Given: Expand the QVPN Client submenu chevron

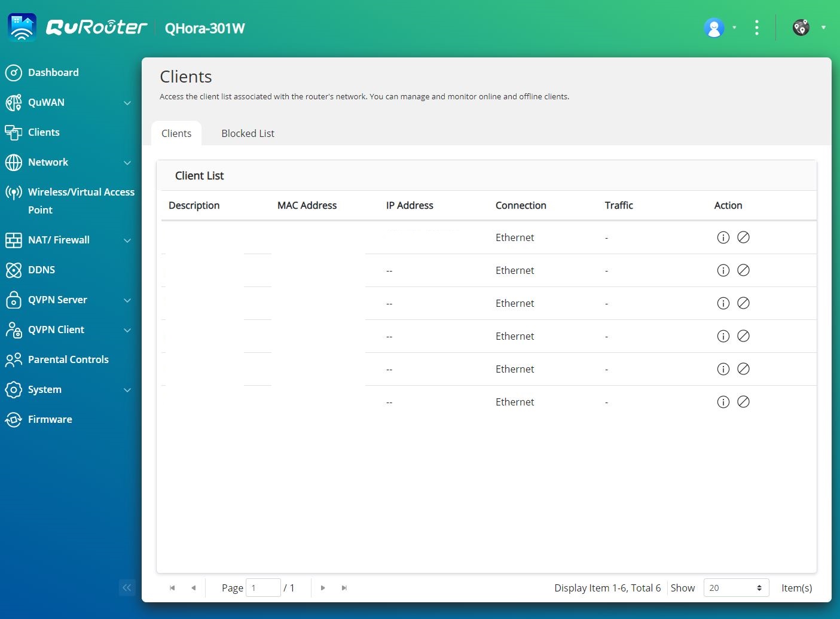Looking at the screenshot, I should click(127, 330).
